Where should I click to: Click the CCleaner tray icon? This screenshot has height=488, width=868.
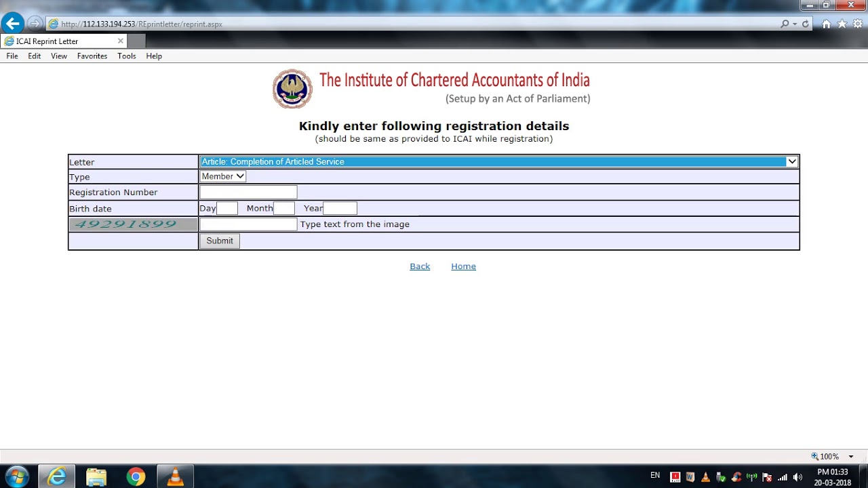(736, 477)
